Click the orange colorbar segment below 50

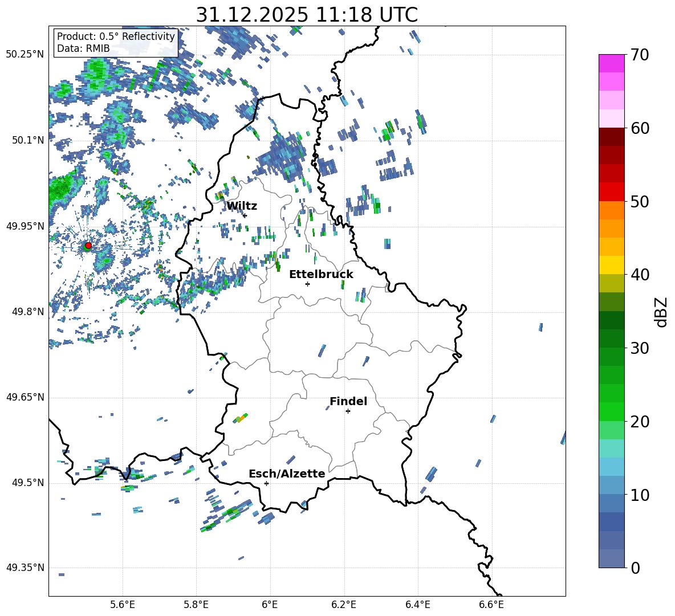tap(611, 210)
